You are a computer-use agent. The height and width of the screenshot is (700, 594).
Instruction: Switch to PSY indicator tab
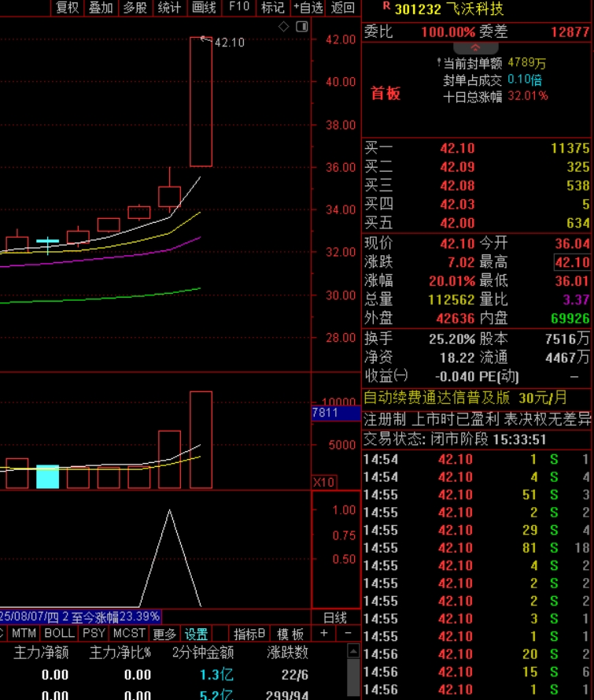[94, 633]
